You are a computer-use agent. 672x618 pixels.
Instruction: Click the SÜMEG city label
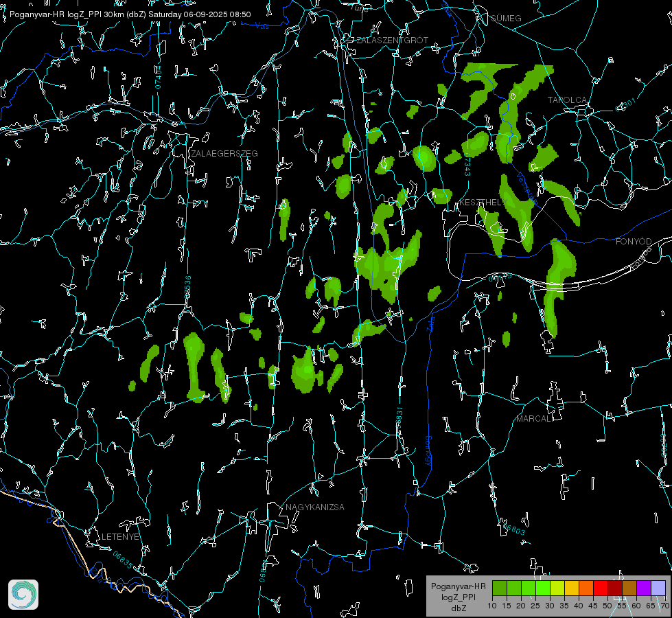[x=506, y=18]
